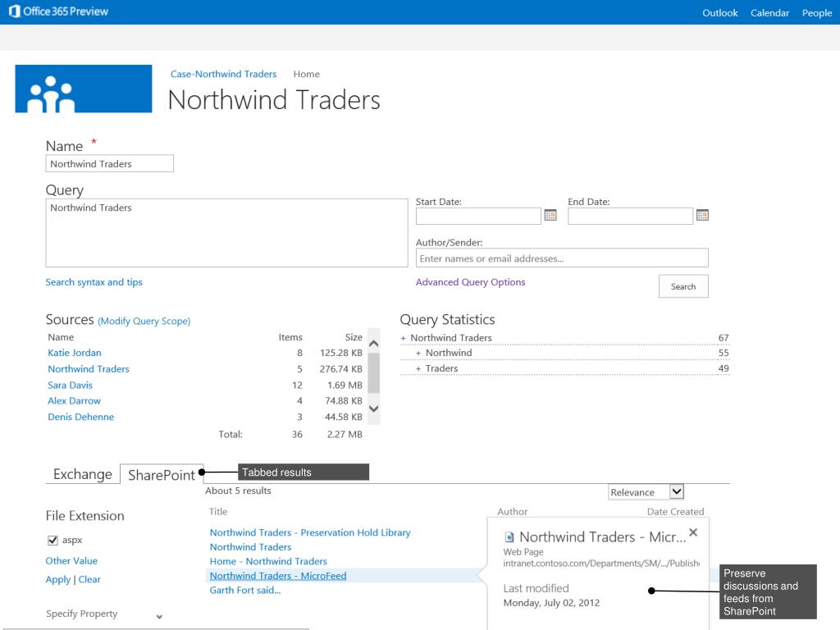This screenshot has width=840, height=630.
Task: Open Home - Northwind Traders result
Action: click(x=268, y=561)
